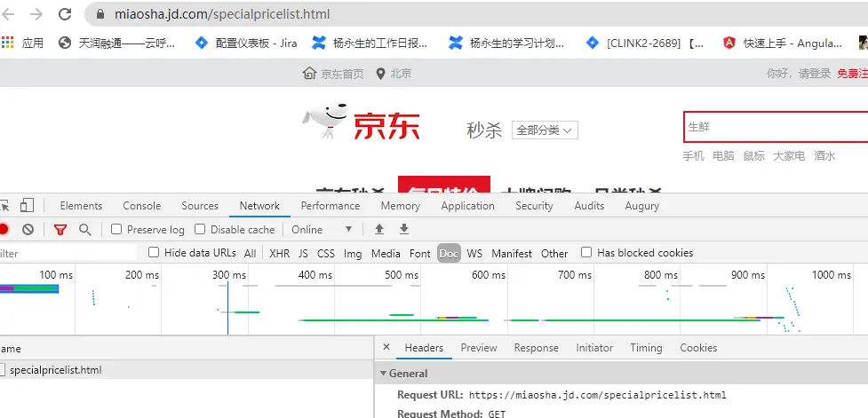Stop recording the network log (red dot)
This screenshot has height=418, width=868.
pyautogui.click(x=4, y=230)
